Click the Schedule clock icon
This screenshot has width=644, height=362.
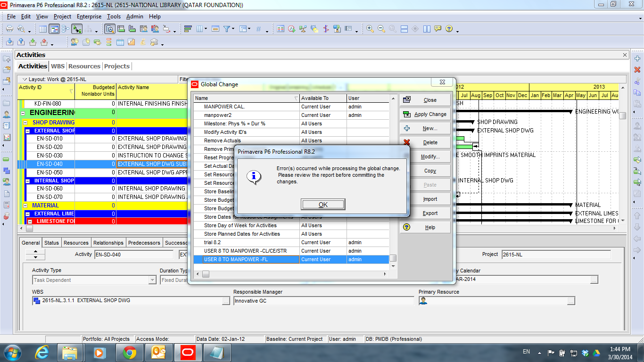[x=292, y=29]
